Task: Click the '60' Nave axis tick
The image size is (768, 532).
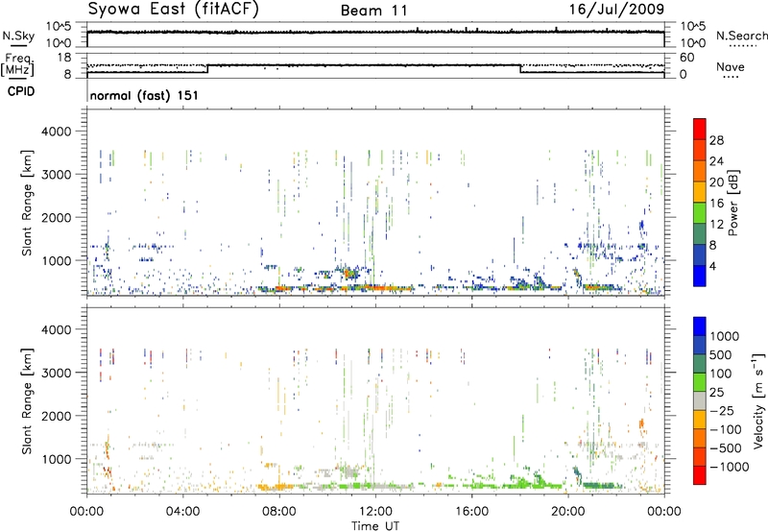Action: pyautogui.click(x=686, y=58)
